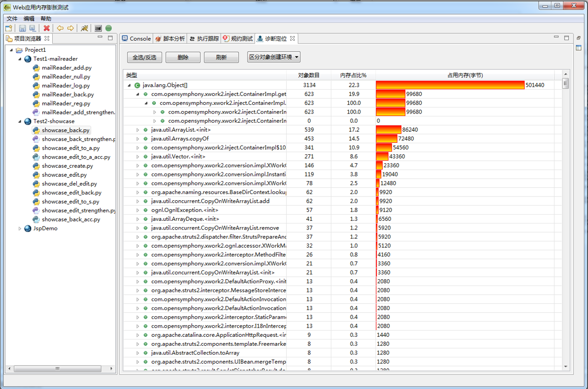Click the black console toolbar icon
This screenshot has height=389, width=588.
point(98,29)
